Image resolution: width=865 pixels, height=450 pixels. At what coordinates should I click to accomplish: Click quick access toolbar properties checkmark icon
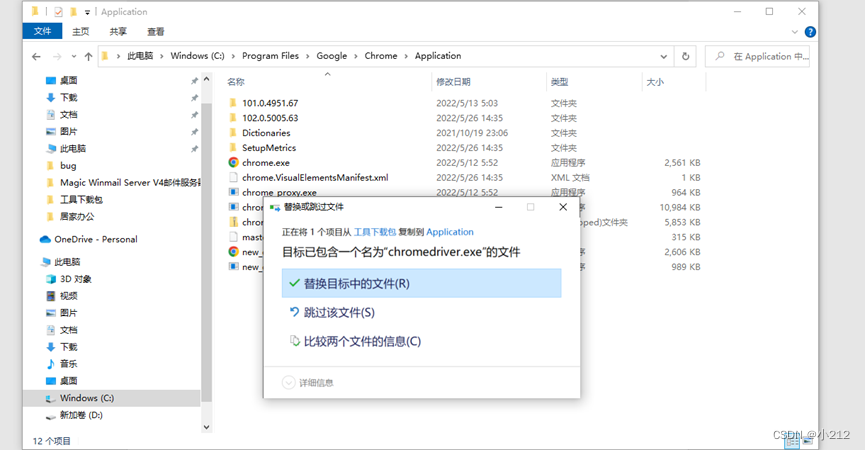click(58, 12)
